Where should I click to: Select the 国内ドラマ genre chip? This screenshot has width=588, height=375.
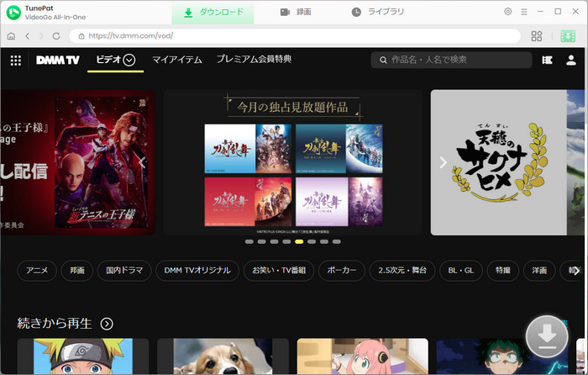click(124, 270)
